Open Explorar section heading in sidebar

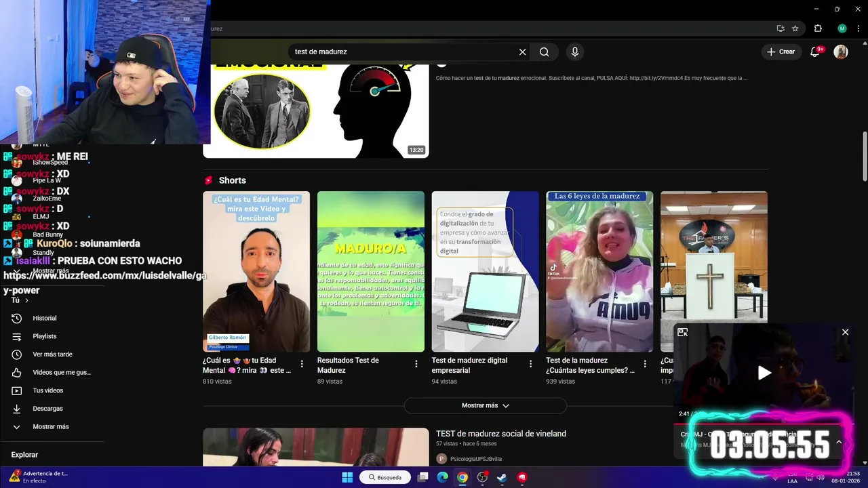coord(24,455)
